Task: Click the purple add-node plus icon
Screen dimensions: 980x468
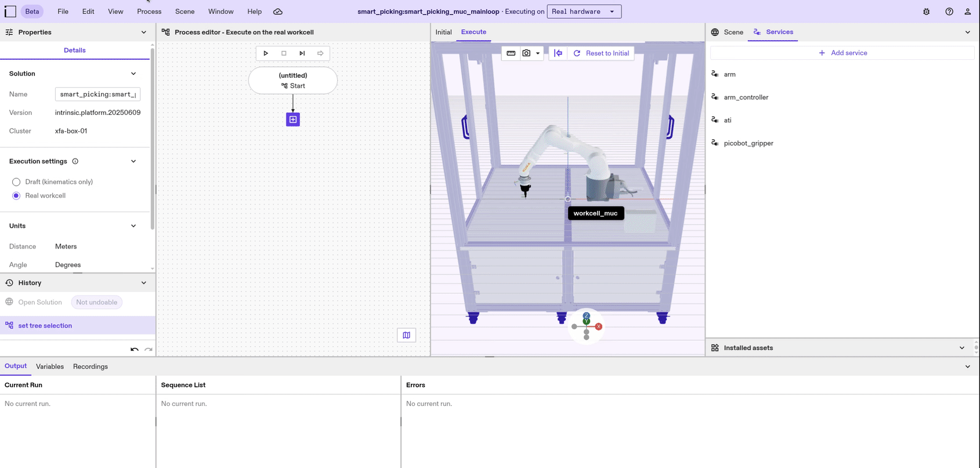Action: (293, 120)
